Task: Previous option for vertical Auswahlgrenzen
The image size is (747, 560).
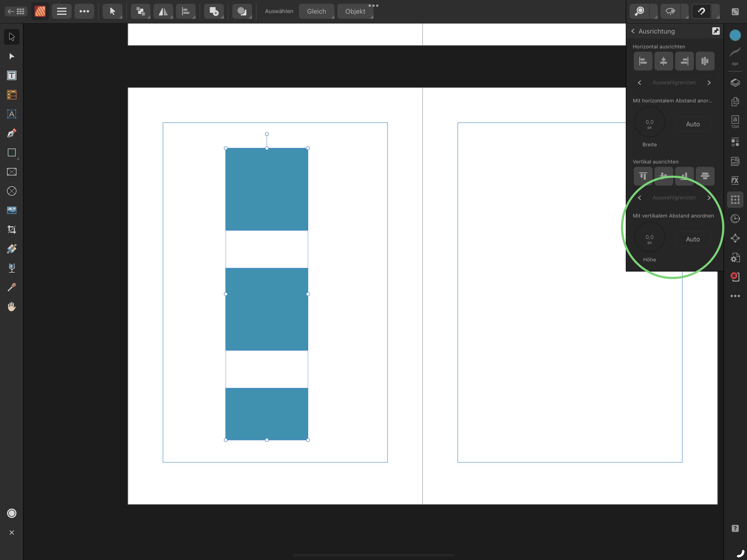Action: coord(639,198)
